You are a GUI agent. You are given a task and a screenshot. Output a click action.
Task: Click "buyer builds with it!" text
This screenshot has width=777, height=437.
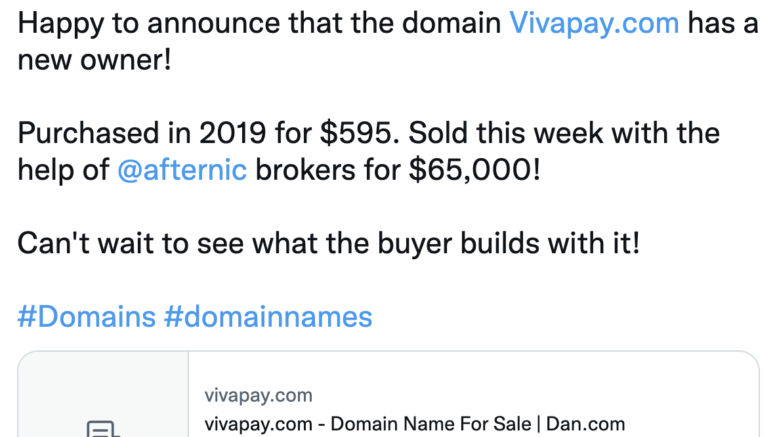pyautogui.click(x=520, y=244)
